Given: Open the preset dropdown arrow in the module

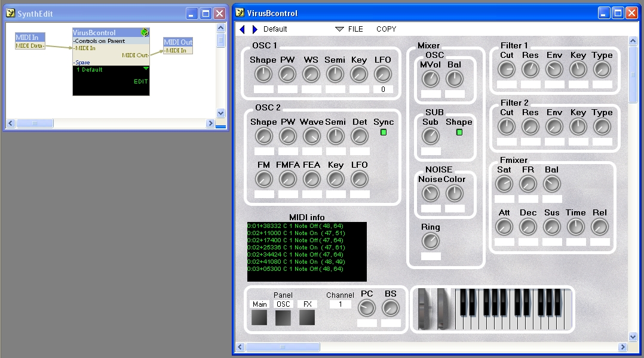Looking at the screenshot, I should pyautogui.click(x=145, y=69).
